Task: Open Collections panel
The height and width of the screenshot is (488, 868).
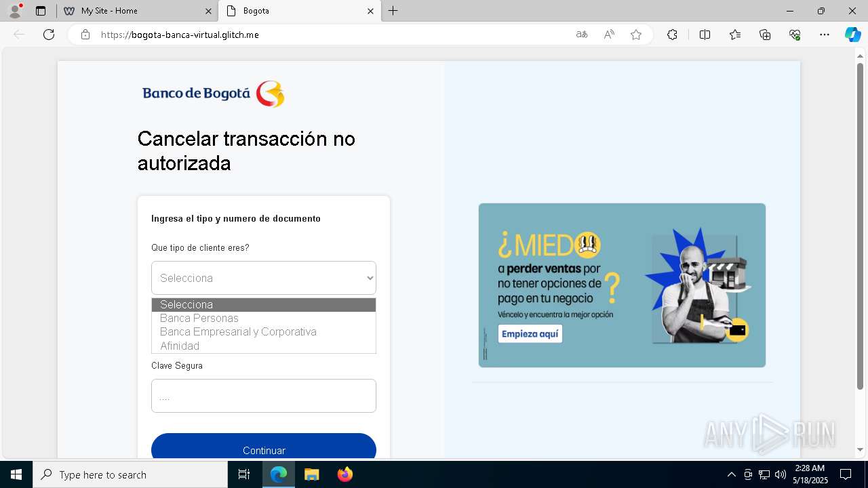Action: (x=765, y=35)
